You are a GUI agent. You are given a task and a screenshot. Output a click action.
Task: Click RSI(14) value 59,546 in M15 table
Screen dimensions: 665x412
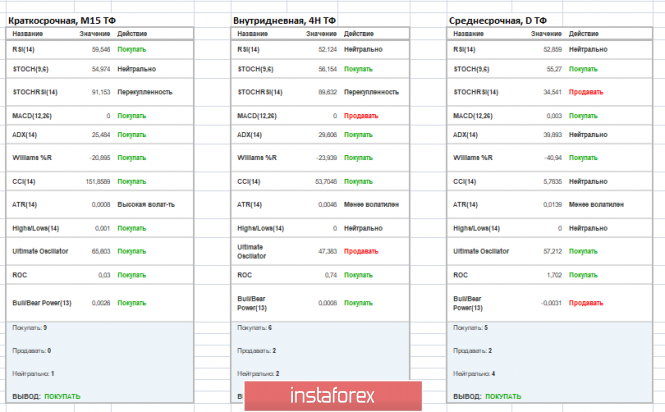click(101, 49)
